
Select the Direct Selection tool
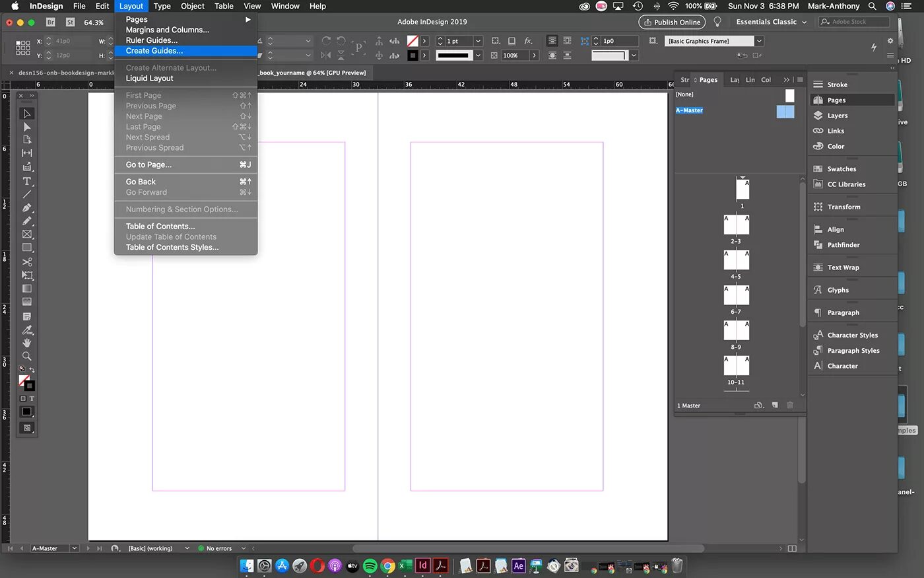coord(27,127)
